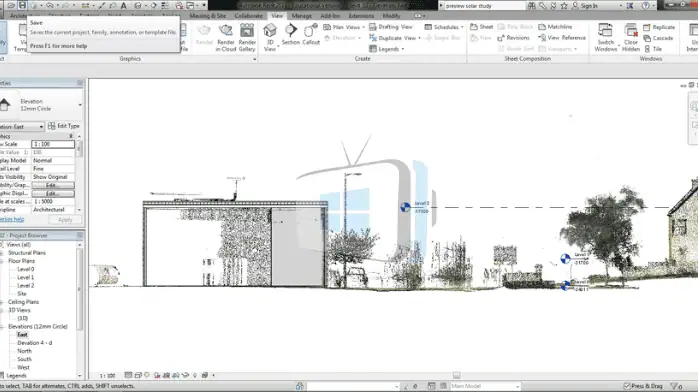Screen dimensions: 698x392
Task: Close Hidden windows
Action: click(x=631, y=38)
